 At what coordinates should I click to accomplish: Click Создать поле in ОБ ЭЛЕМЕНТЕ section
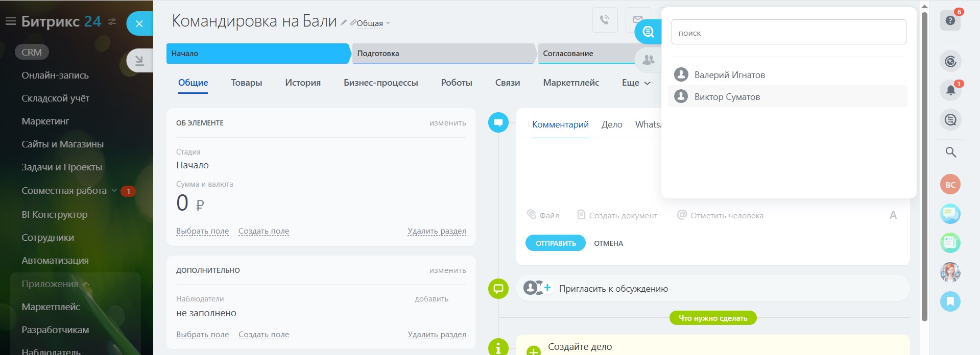264,231
